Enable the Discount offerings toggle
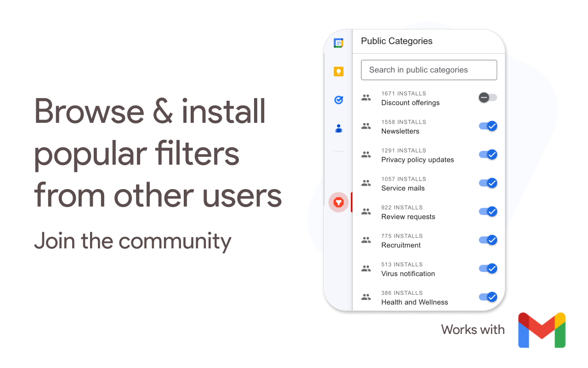The image size is (588, 368). (x=488, y=98)
